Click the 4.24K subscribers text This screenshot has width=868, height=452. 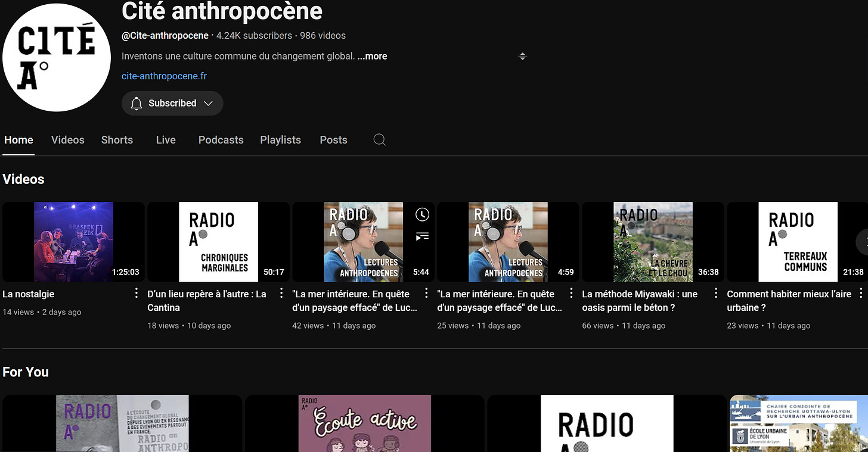pyautogui.click(x=254, y=36)
